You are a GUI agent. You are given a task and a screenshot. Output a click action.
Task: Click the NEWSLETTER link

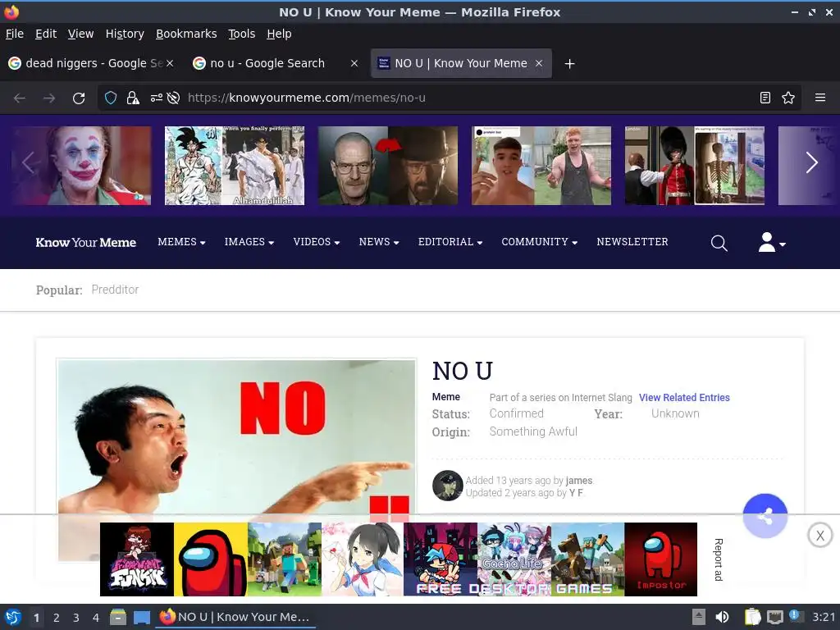[632, 242]
